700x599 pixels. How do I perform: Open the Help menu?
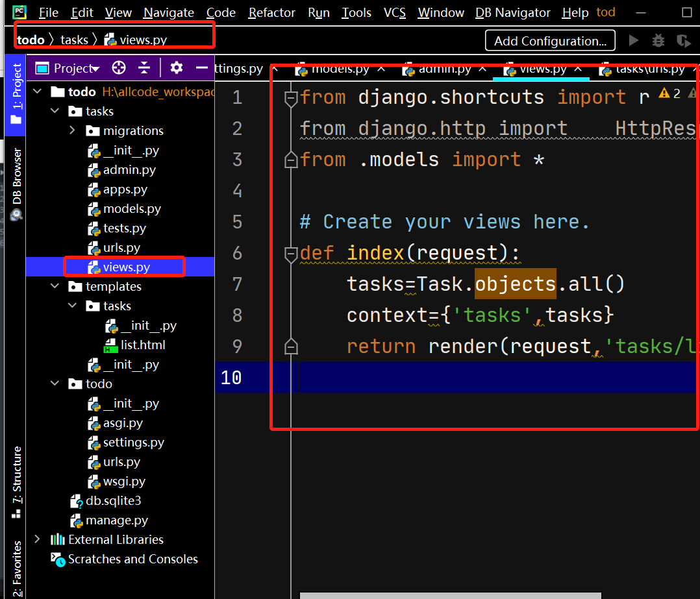pyautogui.click(x=575, y=12)
